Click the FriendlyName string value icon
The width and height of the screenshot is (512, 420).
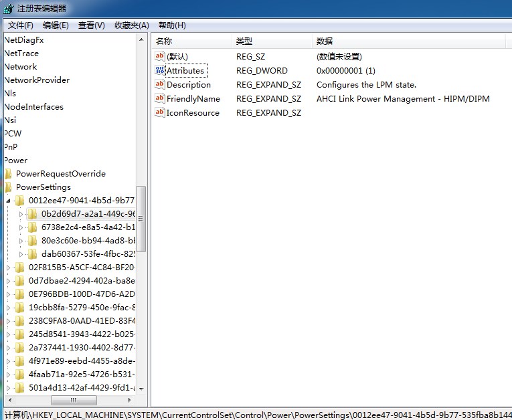160,98
